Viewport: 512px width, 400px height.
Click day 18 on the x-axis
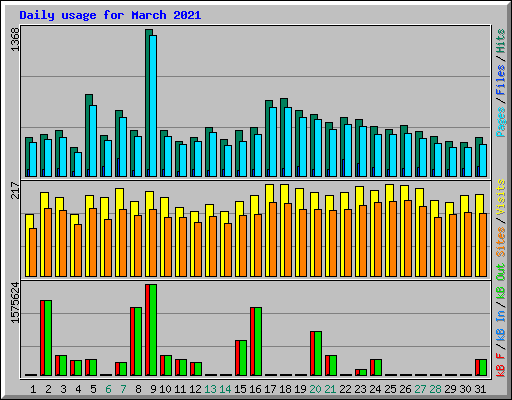tap(285, 389)
